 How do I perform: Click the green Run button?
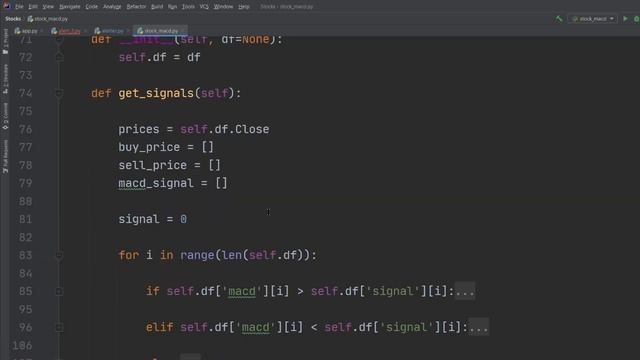[625, 19]
